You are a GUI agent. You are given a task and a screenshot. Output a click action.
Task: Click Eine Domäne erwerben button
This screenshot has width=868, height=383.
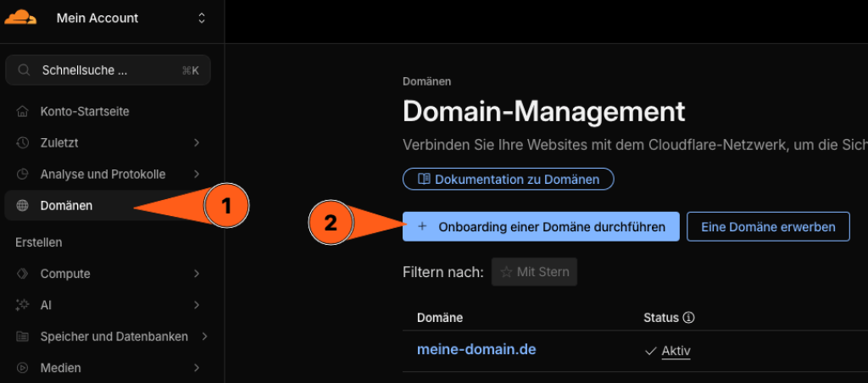(x=767, y=227)
